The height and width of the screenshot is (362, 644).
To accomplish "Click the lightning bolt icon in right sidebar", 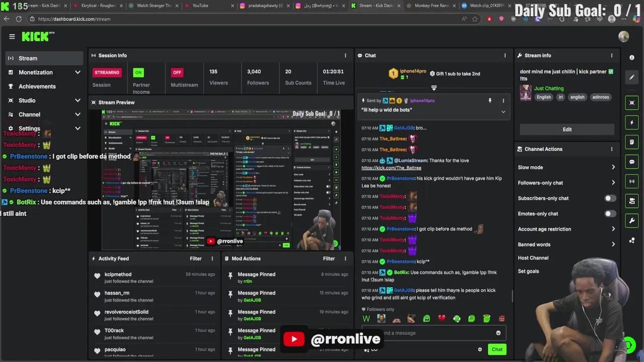I will pos(632,122).
